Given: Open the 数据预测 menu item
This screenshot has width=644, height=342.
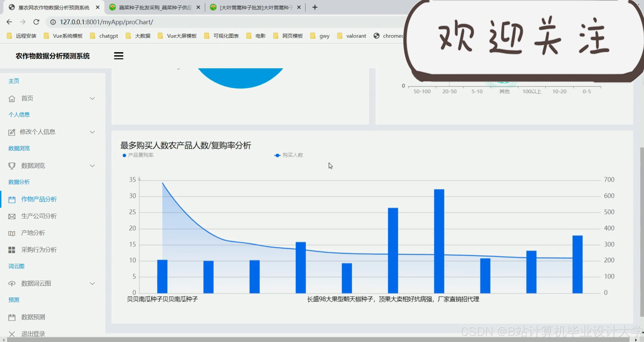Looking at the screenshot, I should (x=33, y=317).
